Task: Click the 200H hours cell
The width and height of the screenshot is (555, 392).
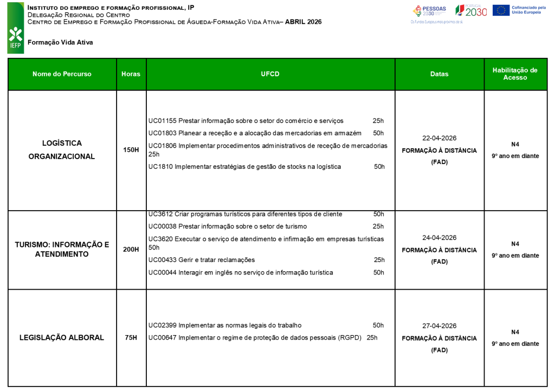Action: point(131,250)
